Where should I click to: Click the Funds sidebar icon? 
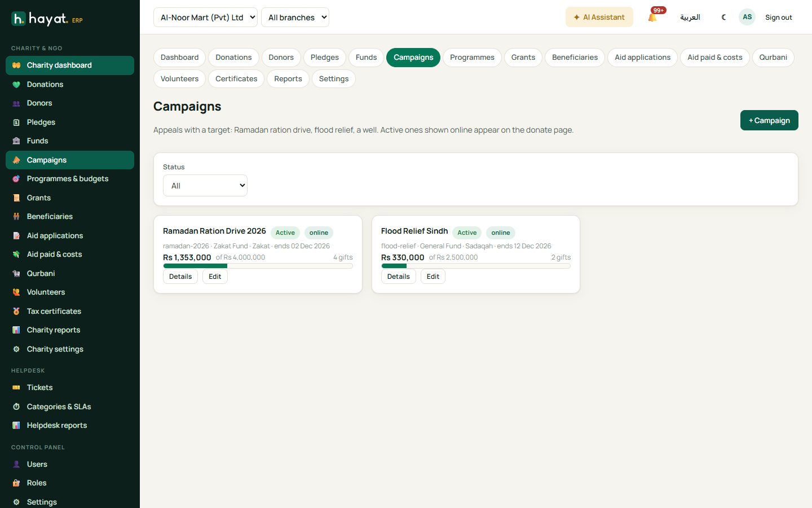click(x=16, y=141)
